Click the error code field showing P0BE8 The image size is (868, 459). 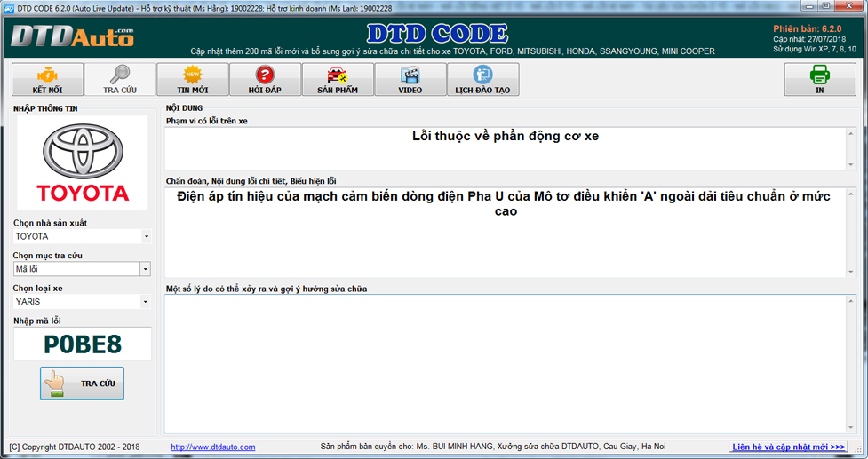pyautogui.click(x=83, y=344)
